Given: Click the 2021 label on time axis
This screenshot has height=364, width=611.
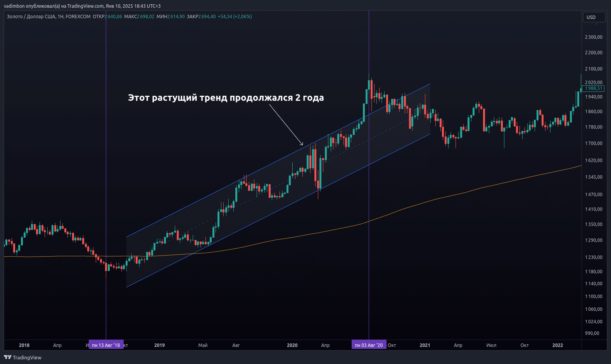Looking at the screenshot, I should pos(425,345).
